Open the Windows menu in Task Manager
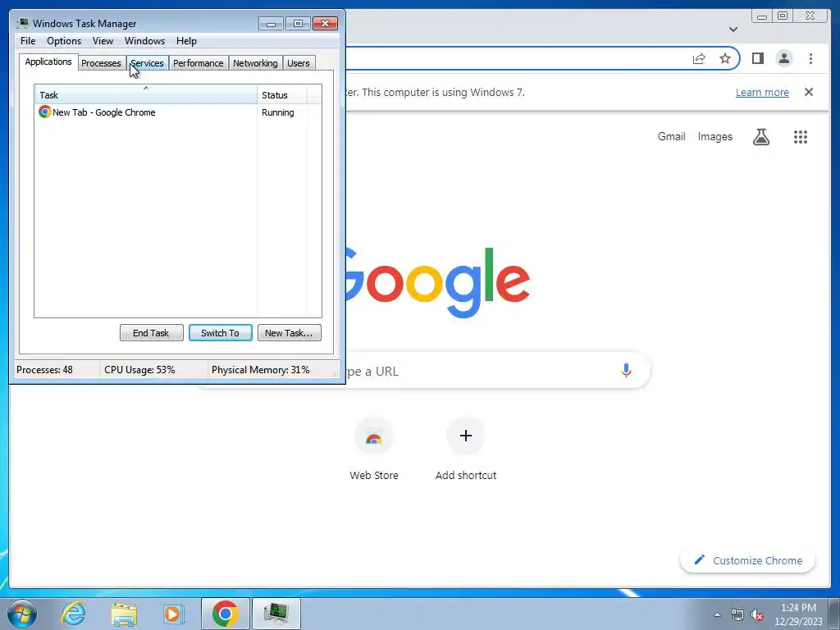This screenshot has width=840, height=630. pos(144,41)
